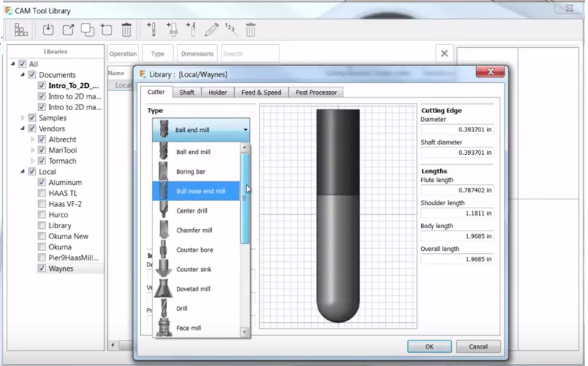Click the copy library toolbar icon

point(87,30)
